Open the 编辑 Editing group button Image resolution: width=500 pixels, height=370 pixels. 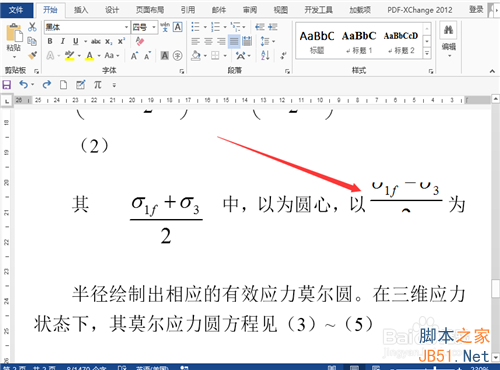pos(448,41)
